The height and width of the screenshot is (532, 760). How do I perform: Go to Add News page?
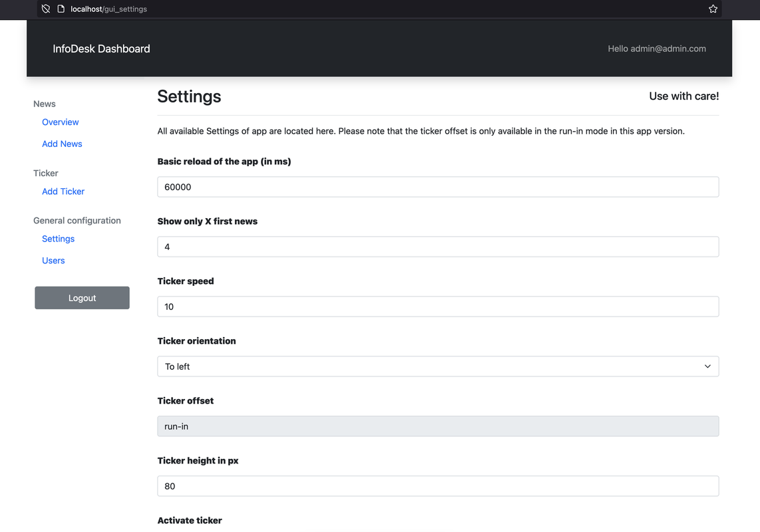[62, 144]
